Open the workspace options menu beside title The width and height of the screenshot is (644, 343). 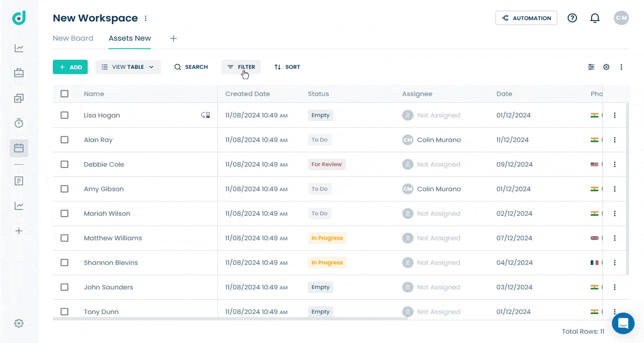(146, 18)
